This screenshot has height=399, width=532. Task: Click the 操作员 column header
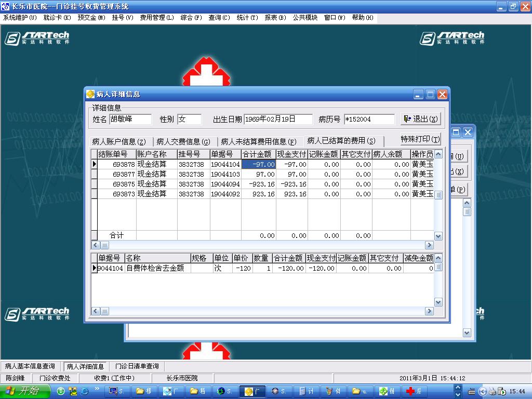coord(422,154)
